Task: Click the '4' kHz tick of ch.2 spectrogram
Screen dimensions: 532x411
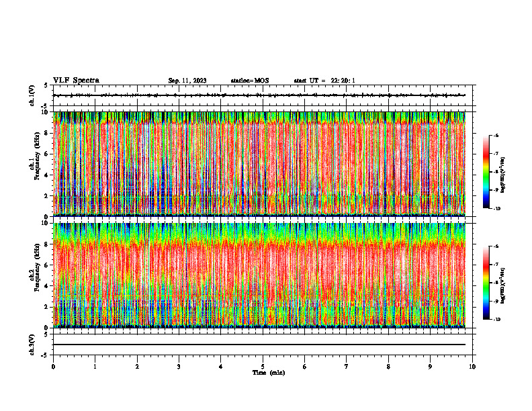Action: [x=47, y=286]
